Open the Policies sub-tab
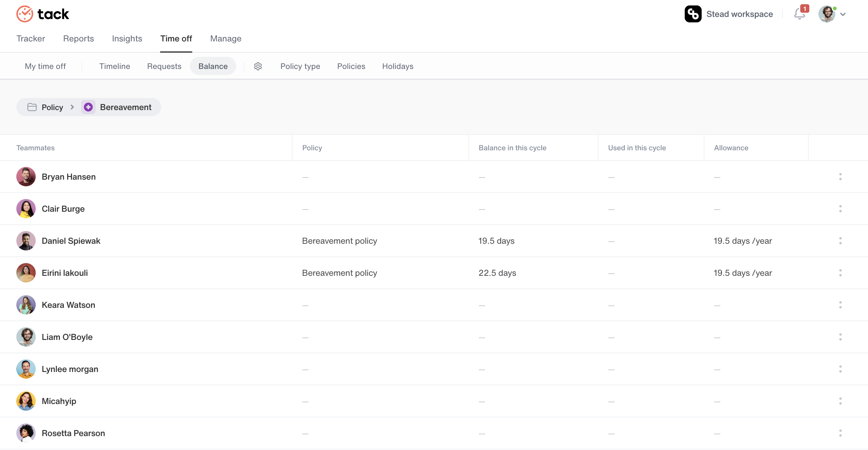Image resolution: width=868 pixels, height=450 pixels. (x=351, y=66)
